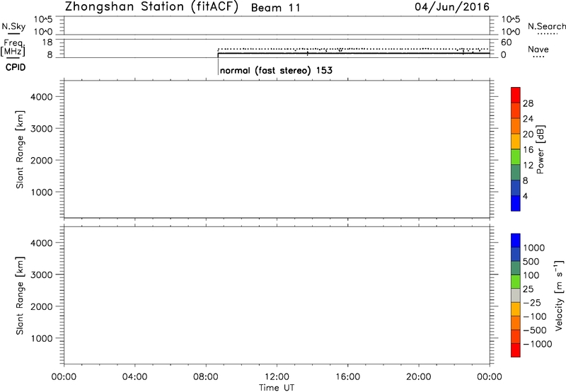The image size is (566, 392).
Task: Click '2000' tick label in power panel
Action: pos(42,160)
